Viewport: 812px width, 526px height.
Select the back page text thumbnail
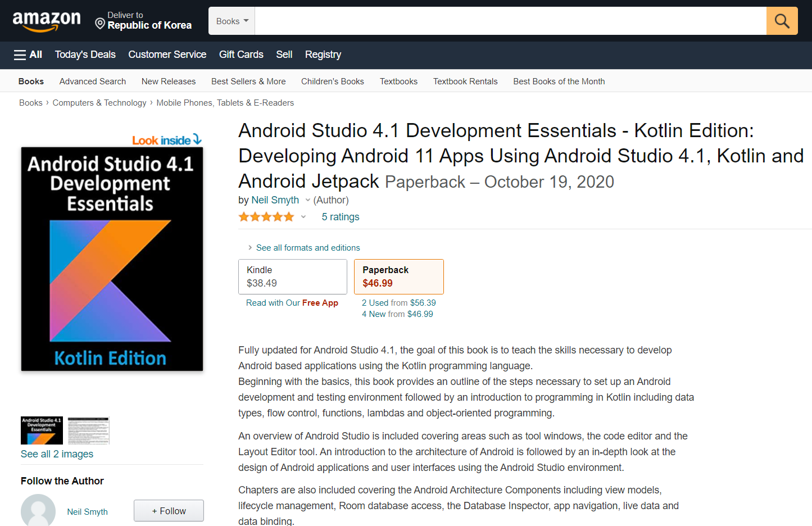coord(89,430)
